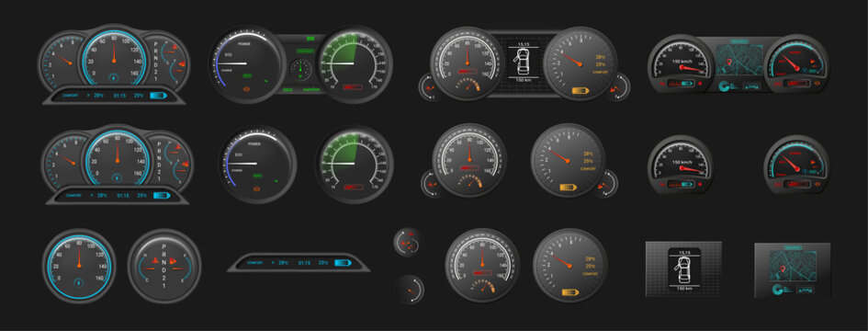
Task: Click "01:15" in the detached blue info bar
Action: (304, 263)
